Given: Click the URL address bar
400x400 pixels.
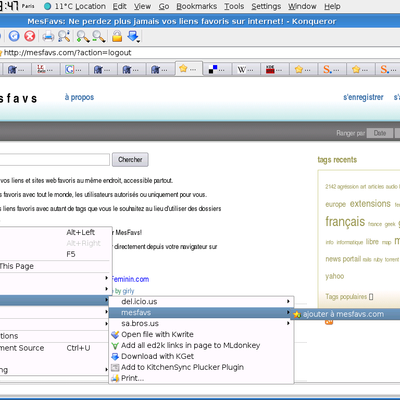Looking at the screenshot, I should (x=200, y=53).
